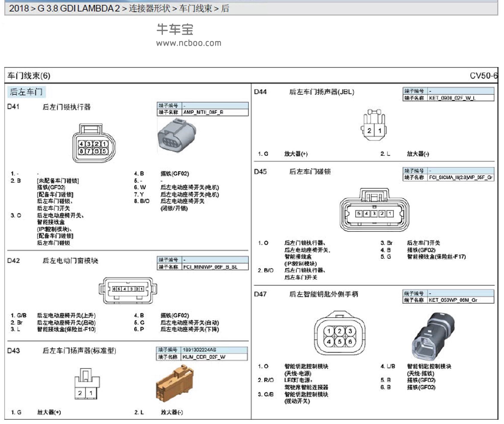Click the D47 connector ID label

pos(260,294)
